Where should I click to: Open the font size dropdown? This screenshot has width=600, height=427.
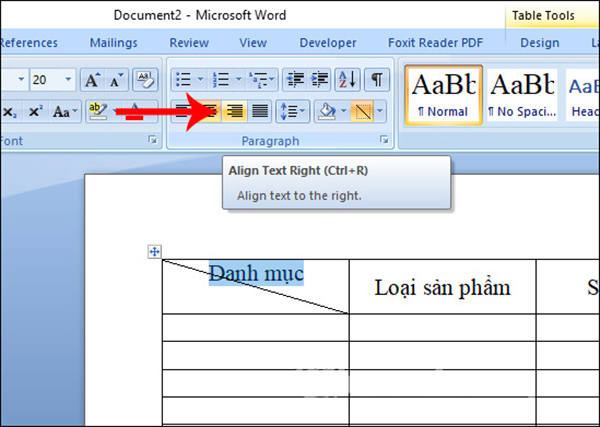[x=68, y=80]
